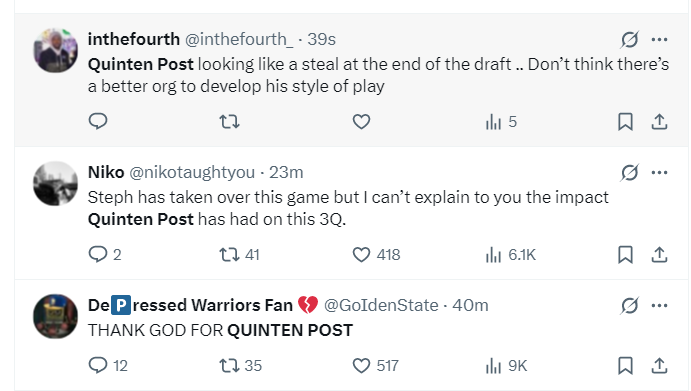Open more options menu on Niko's tweet

click(659, 172)
